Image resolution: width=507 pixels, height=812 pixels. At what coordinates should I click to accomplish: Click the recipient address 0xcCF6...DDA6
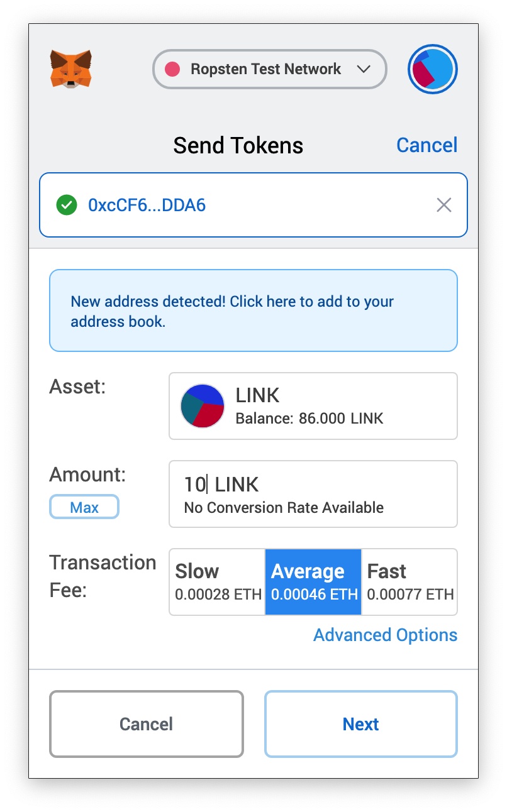point(147,205)
